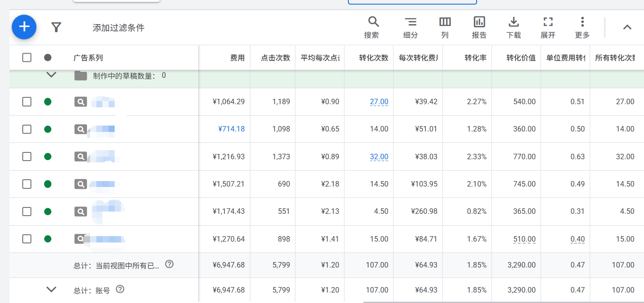This screenshot has height=303, width=644.
Task: Sort by 单位费用转化价值 column header
Action: click(566, 58)
